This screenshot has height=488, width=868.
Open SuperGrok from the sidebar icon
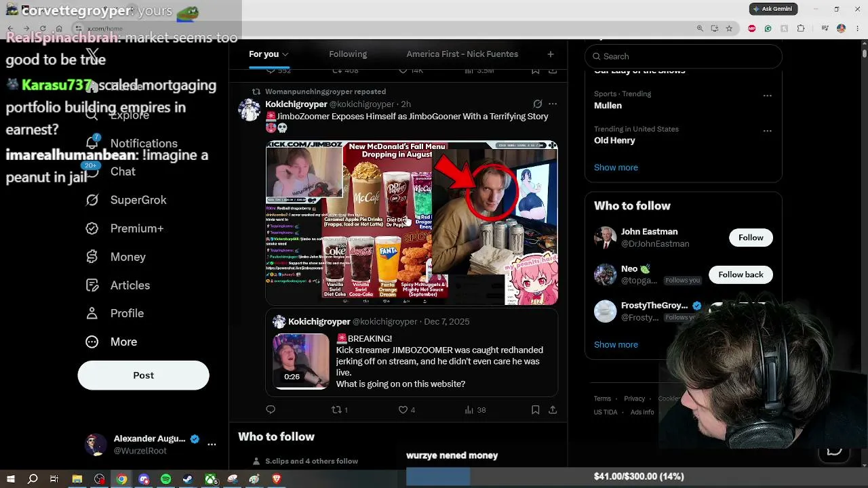(x=92, y=200)
